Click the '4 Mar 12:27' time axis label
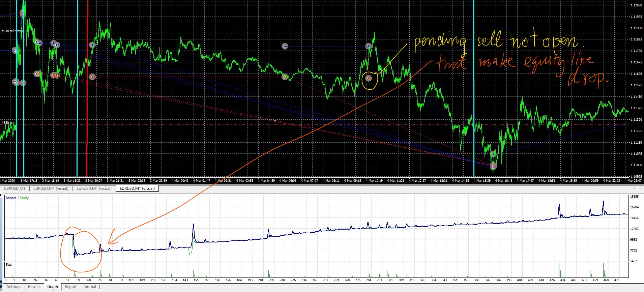Viewport: 644px width, 292px height. point(417,181)
